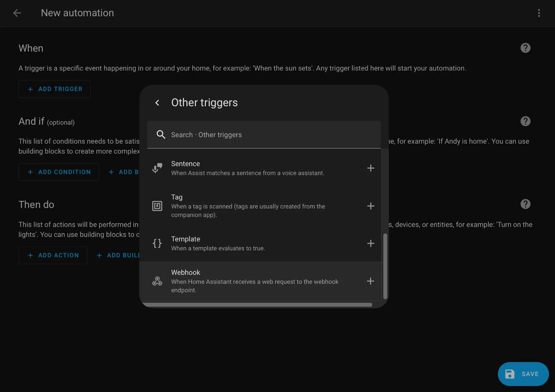
Task: Click the dialog vertical scrollbar
Action: tap(385, 266)
